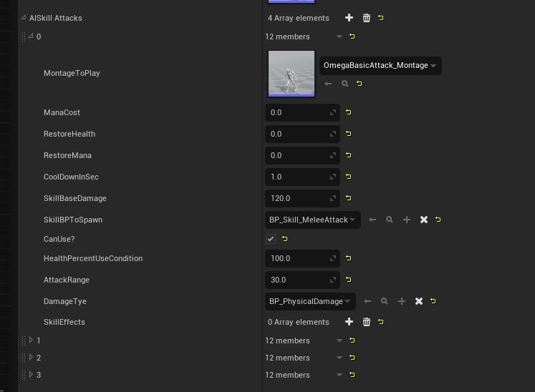Viewport: 535px width, 392px height.
Task: Click the SkillBaseDamage value field
Action: pyautogui.click(x=302, y=198)
